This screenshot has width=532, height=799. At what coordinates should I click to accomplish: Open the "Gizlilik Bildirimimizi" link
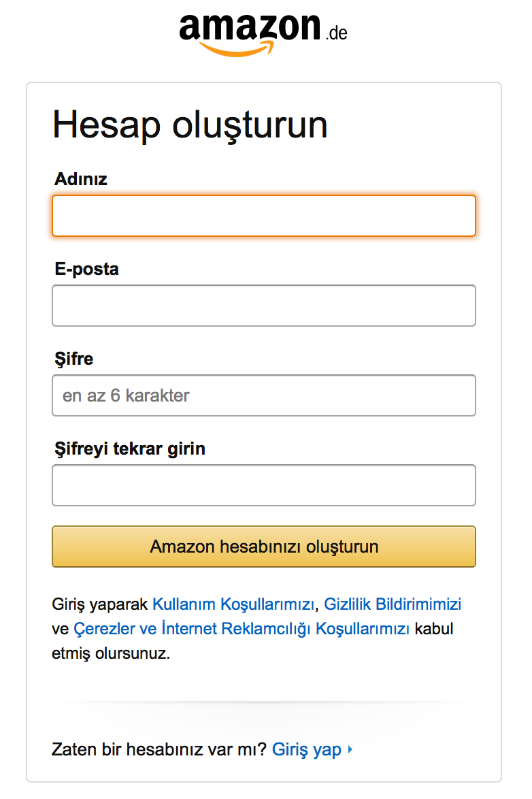tap(393, 604)
